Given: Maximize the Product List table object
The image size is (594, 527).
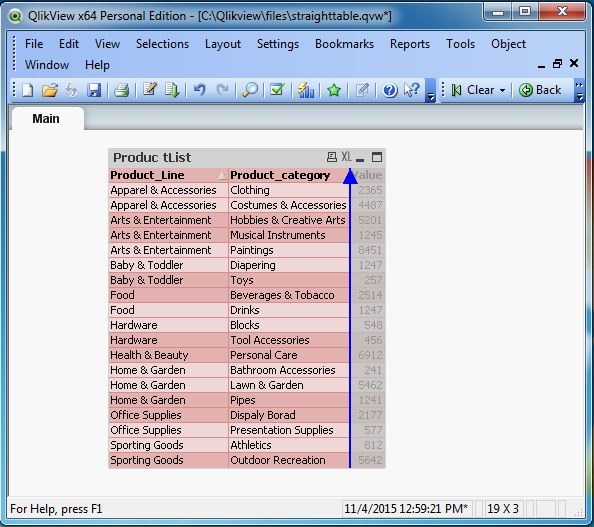Looking at the screenshot, I should pyautogui.click(x=377, y=157).
